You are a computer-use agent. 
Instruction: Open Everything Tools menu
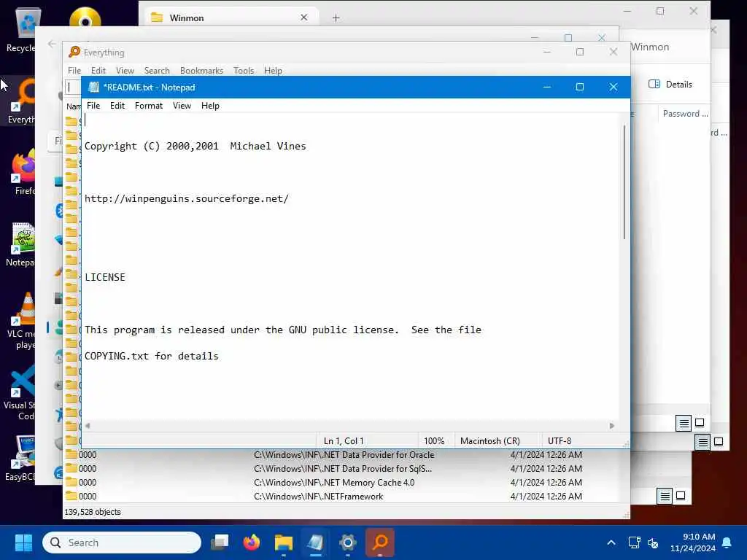(244, 71)
